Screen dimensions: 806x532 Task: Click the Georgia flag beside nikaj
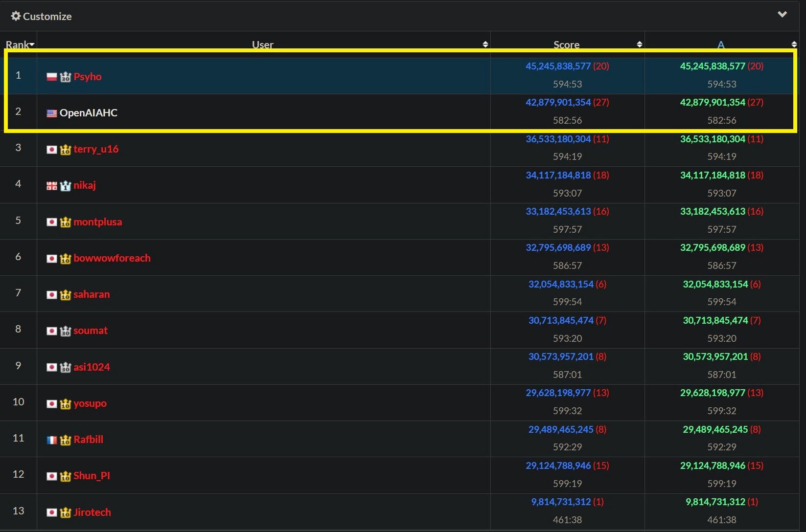pyautogui.click(x=52, y=186)
